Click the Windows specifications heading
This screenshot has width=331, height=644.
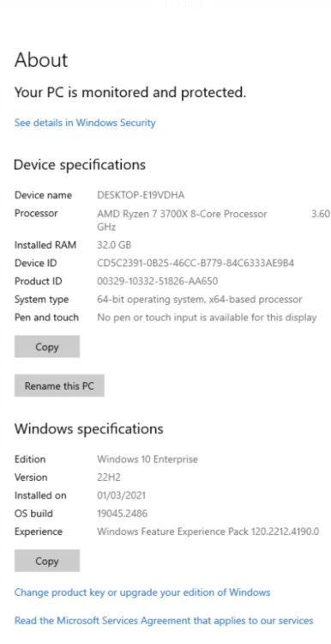coord(88,428)
